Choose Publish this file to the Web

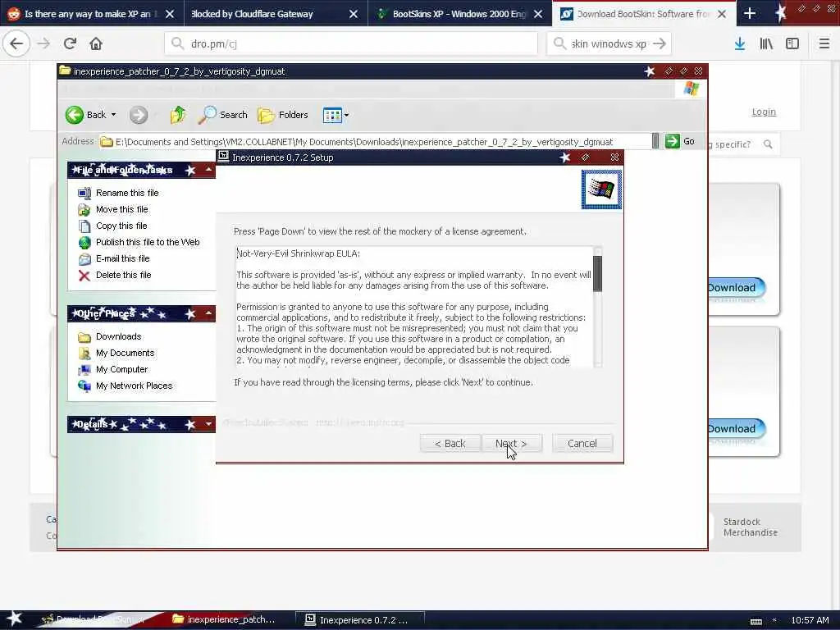coord(148,242)
